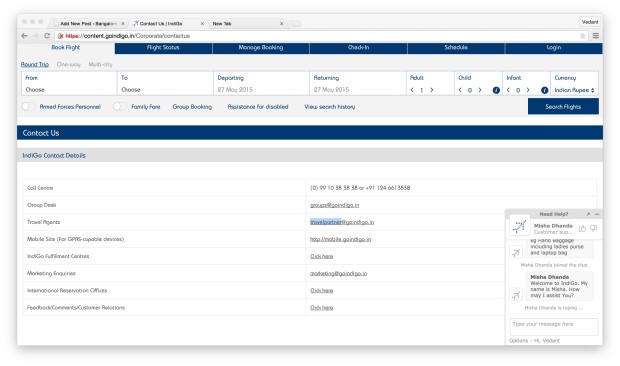Screen dimensions: 620x366
Task: Open the mobile.goindigo.in site link
Action: pyautogui.click(x=340, y=239)
